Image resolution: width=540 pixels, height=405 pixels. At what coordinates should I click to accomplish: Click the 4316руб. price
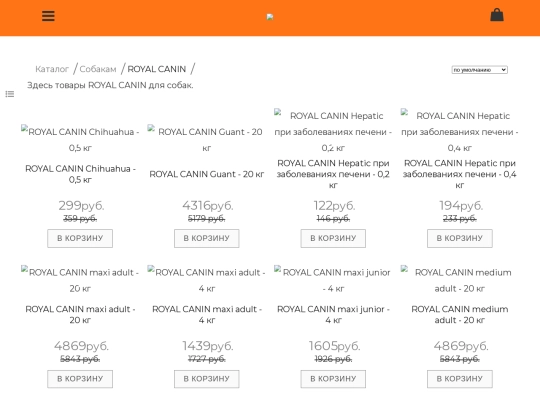coord(208,206)
